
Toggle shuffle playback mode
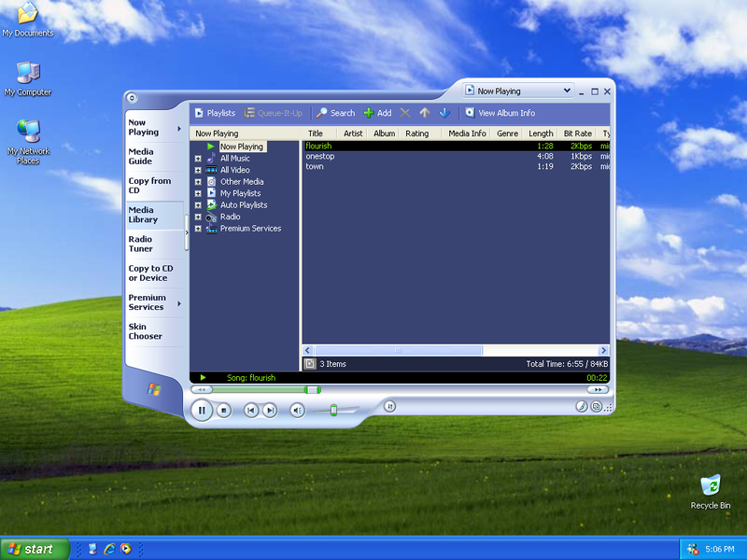[389, 406]
